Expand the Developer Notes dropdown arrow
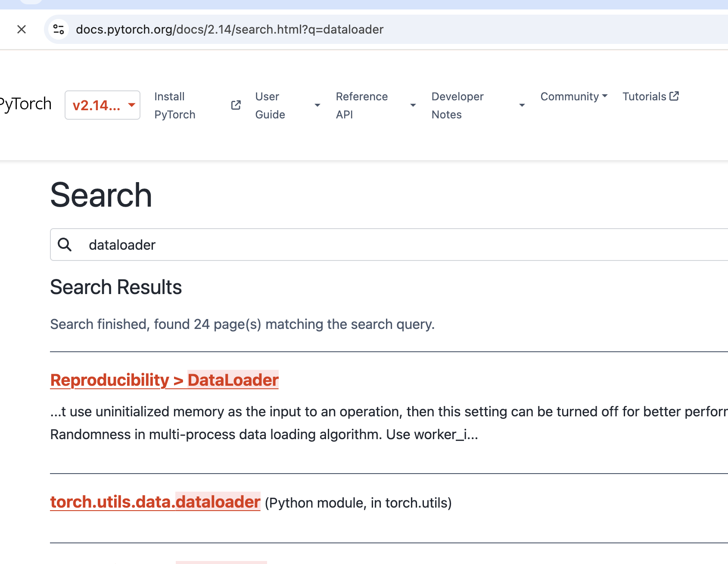This screenshot has height=564, width=728. pyautogui.click(x=522, y=105)
